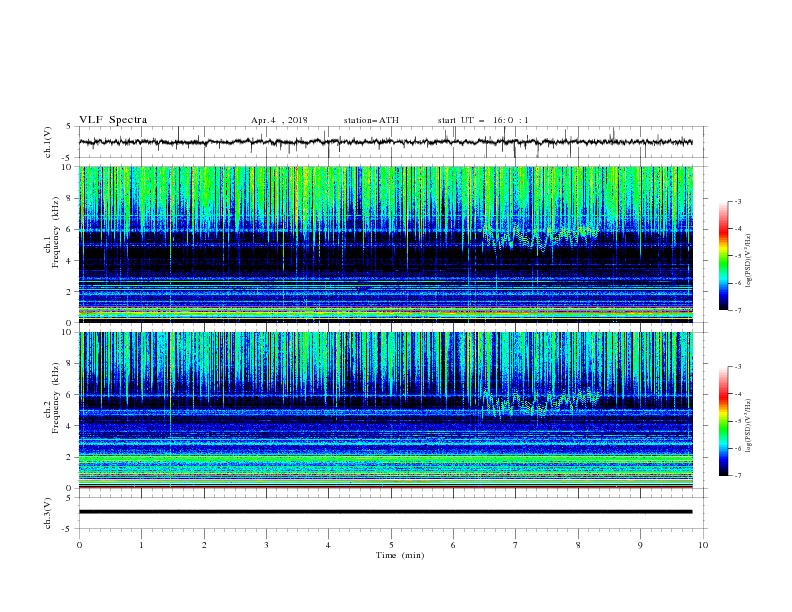Click the "ch.1 Frequency (kHz)" axis label
Viewport: 792px width, 612px height.
(x=53, y=233)
